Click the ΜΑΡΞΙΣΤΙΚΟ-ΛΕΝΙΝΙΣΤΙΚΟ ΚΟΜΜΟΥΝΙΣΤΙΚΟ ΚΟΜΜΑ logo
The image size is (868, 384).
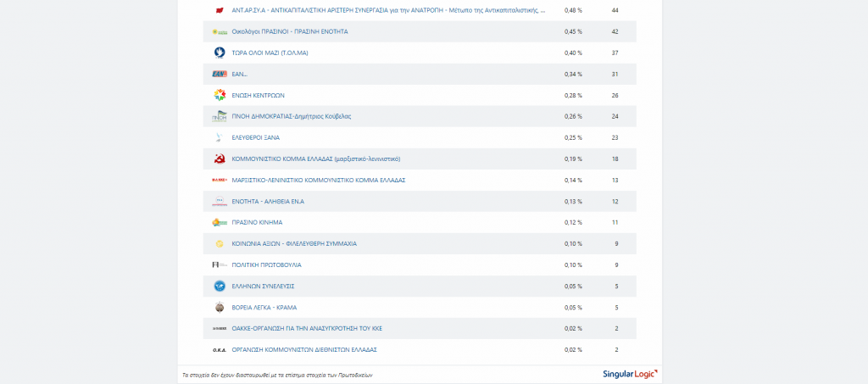(220, 181)
